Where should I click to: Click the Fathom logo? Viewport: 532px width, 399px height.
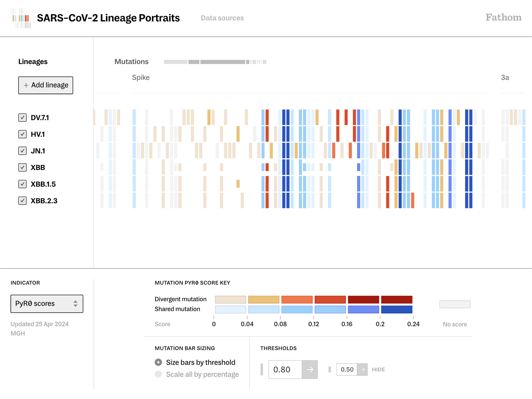[503, 17]
